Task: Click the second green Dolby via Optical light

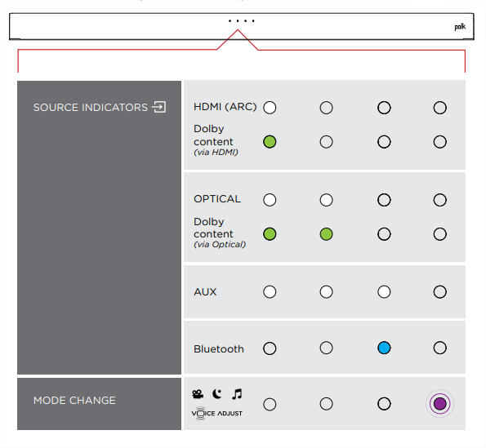Action: click(327, 234)
